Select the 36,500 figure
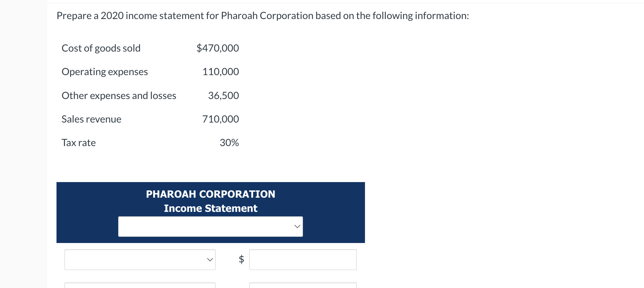Screen dimensions: 644x288 coord(223,96)
